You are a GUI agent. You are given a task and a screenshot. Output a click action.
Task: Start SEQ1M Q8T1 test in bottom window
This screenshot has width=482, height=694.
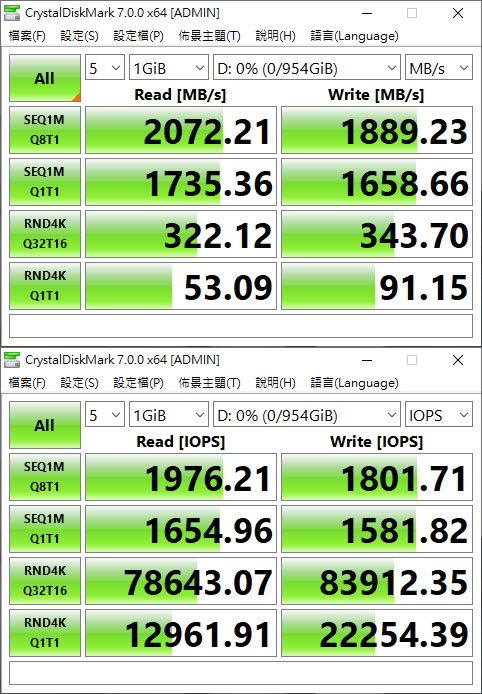click(x=45, y=477)
